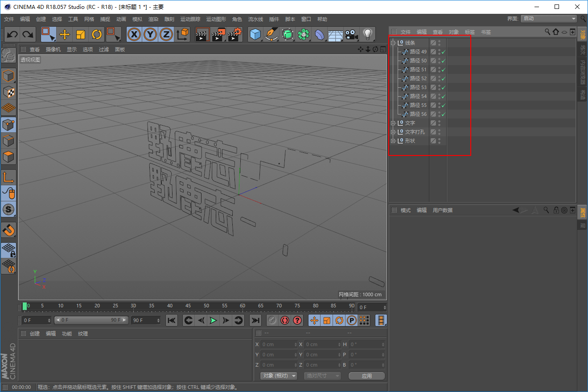Go to previous keyframe
Viewport: 588px width, 392px height.
click(189, 320)
